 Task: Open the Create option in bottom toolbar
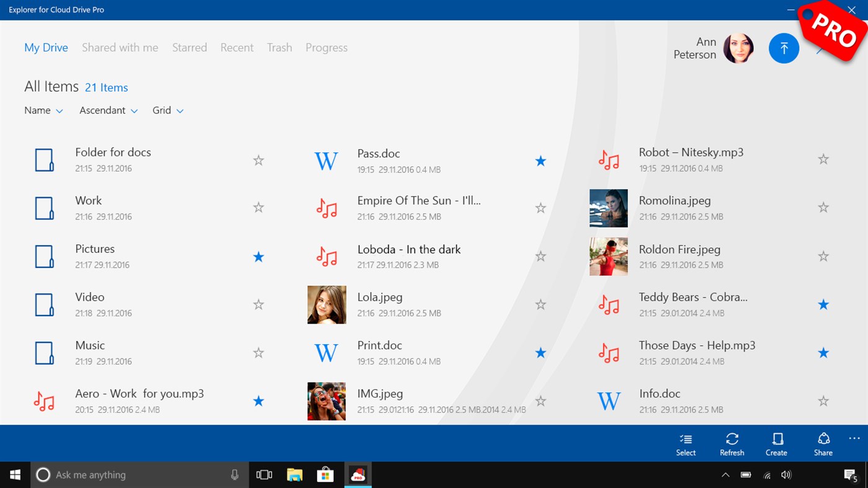[776, 443]
